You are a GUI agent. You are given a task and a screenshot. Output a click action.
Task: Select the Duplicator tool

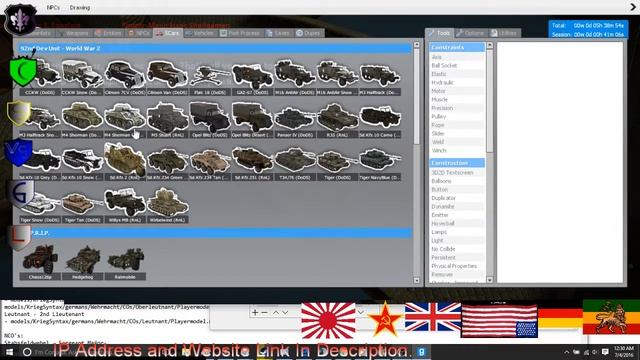point(457,198)
